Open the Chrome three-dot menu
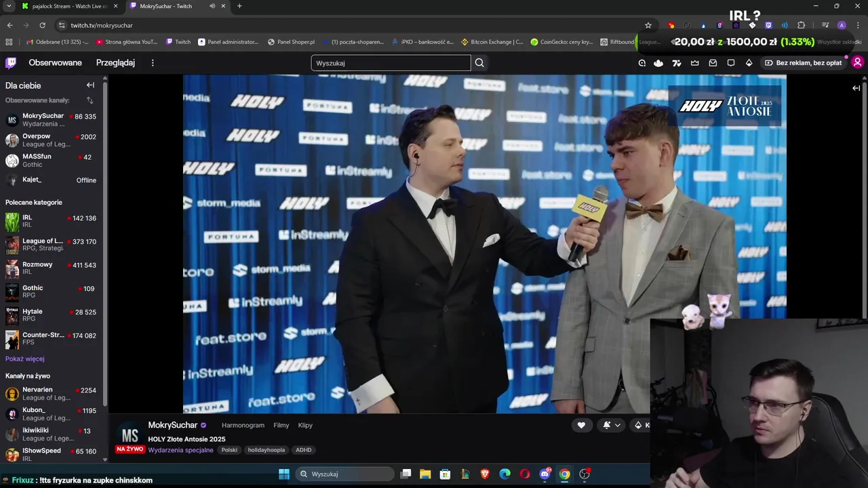This screenshot has height=488, width=868. [x=857, y=25]
